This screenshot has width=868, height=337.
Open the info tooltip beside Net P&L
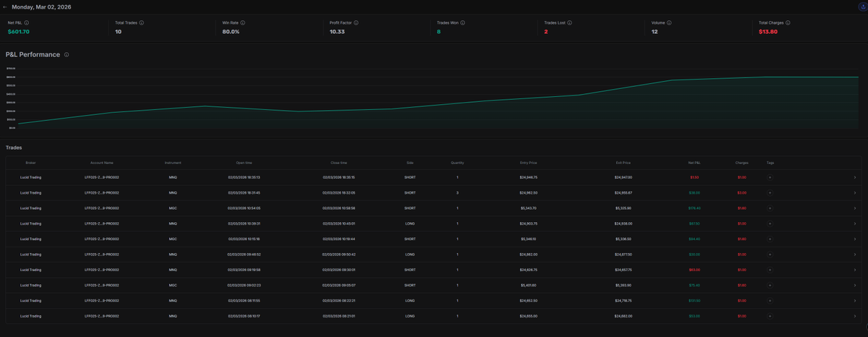pos(27,22)
